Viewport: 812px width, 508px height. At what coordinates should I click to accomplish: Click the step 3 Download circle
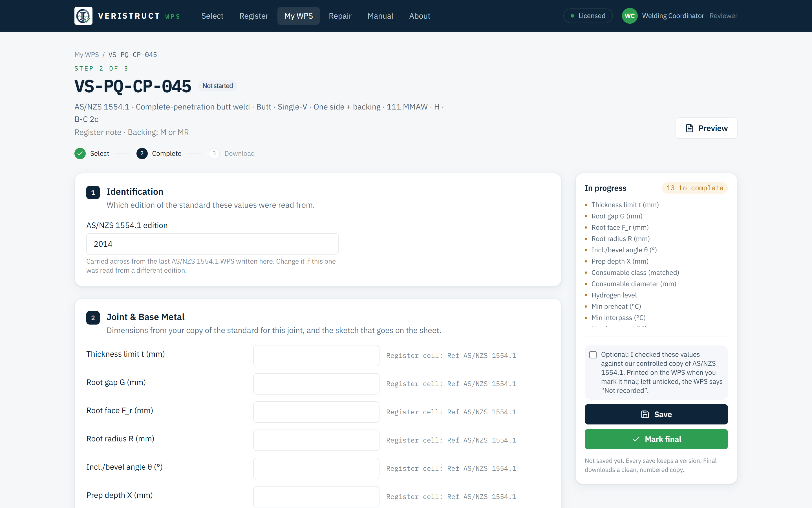click(x=214, y=154)
